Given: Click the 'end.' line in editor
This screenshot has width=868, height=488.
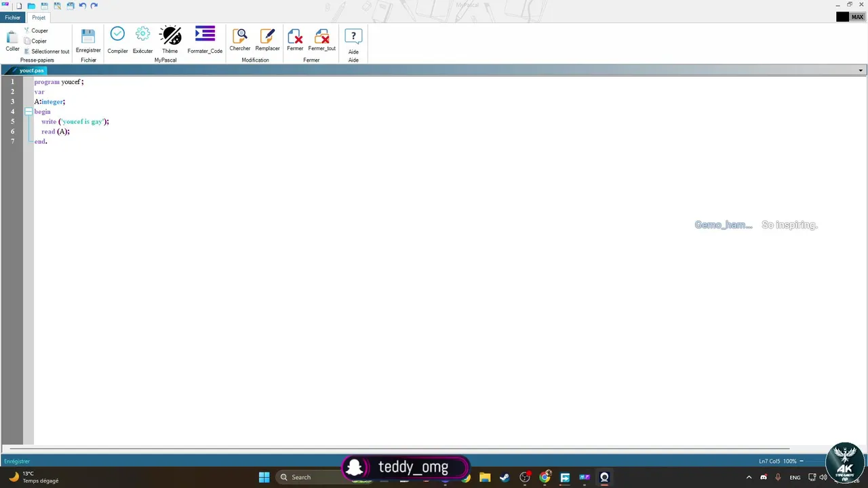Looking at the screenshot, I should (x=41, y=141).
